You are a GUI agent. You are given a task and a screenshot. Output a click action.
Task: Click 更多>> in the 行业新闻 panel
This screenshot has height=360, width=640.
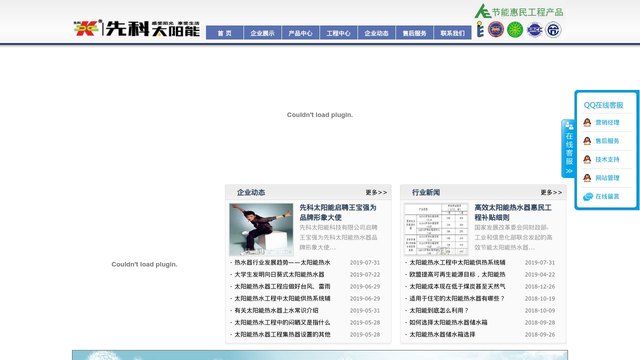[551, 192]
